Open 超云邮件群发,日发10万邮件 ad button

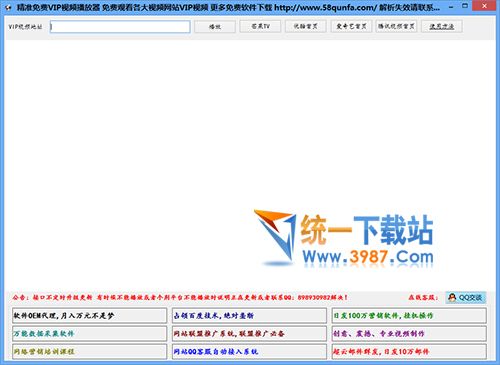[x=409, y=351]
